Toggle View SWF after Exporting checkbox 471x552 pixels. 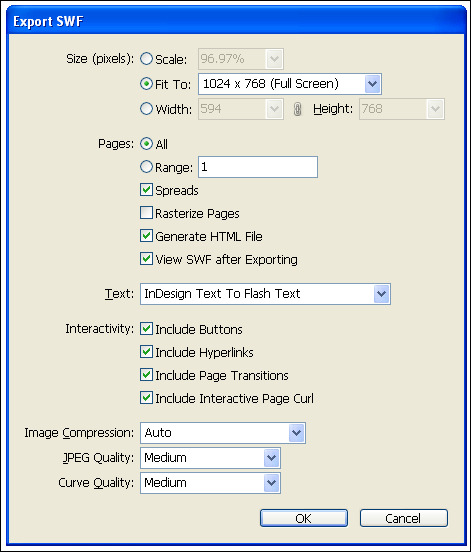(x=146, y=259)
